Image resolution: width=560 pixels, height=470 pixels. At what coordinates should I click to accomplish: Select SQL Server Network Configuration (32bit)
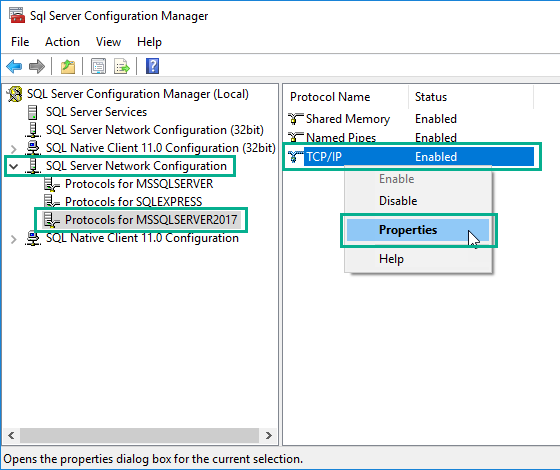pos(155,130)
